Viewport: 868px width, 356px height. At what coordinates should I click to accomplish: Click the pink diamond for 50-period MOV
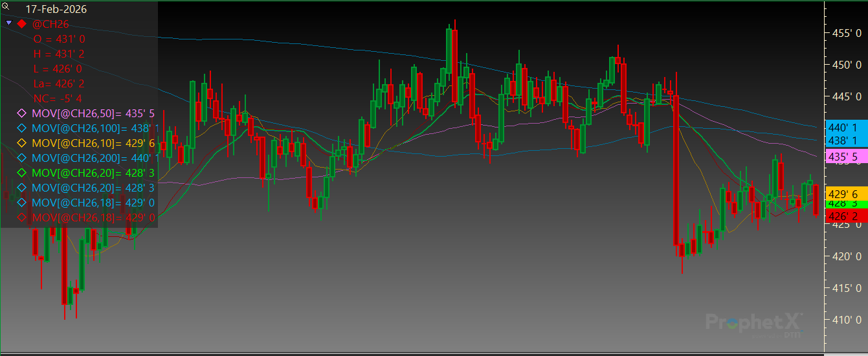[21, 113]
